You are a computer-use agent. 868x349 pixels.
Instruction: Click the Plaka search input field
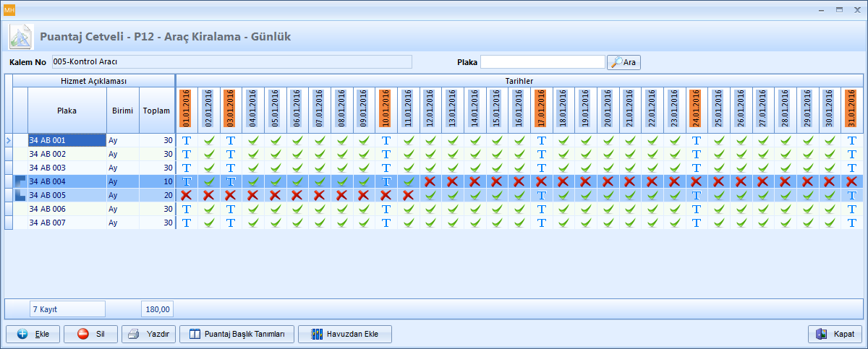[542, 62]
